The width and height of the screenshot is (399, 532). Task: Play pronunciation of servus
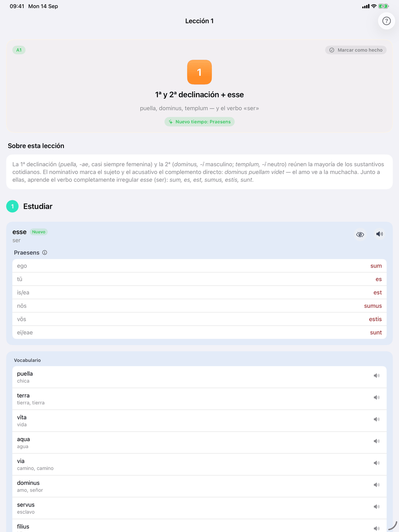pyautogui.click(x=377, y=507)
